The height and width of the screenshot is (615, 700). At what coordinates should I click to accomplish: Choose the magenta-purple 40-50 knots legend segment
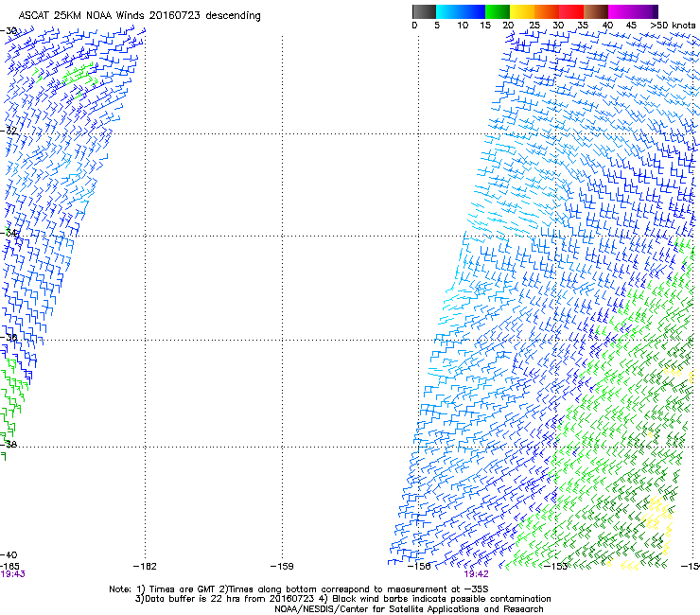pos(633,11)
